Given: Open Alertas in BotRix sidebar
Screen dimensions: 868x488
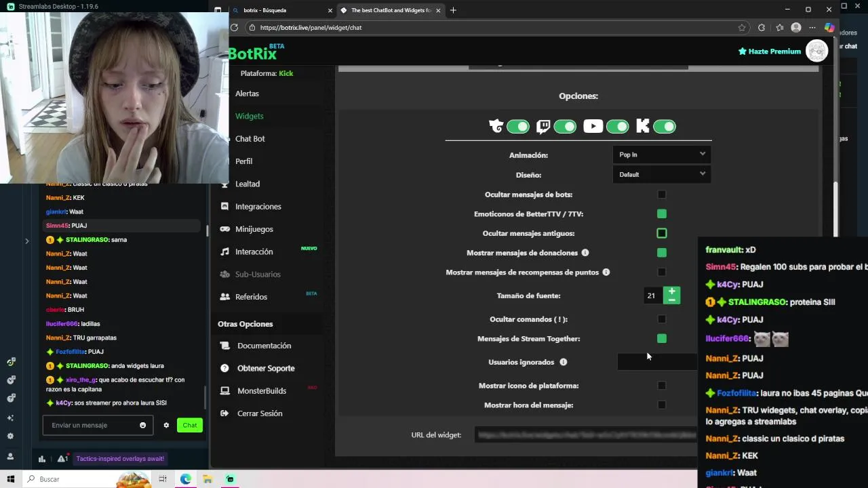Looking at the screenshot, I should click(x=247, y=94).
